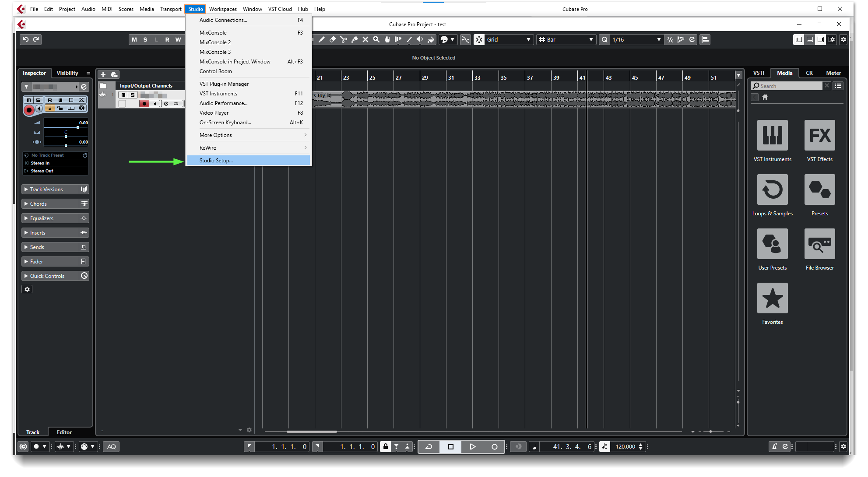The image size is (868, 477).
Task: Toggle Mute 'M' in Inspector track controls
Action: [x=29, y=100]
